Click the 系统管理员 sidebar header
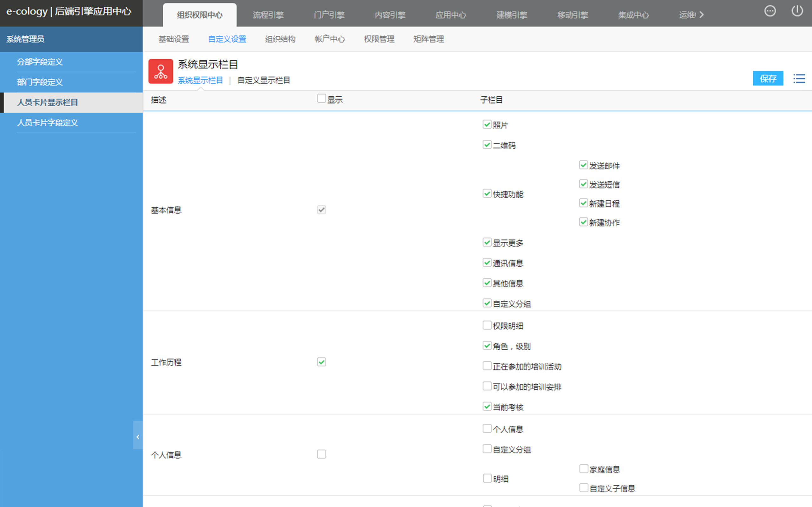 click(25, 39)
